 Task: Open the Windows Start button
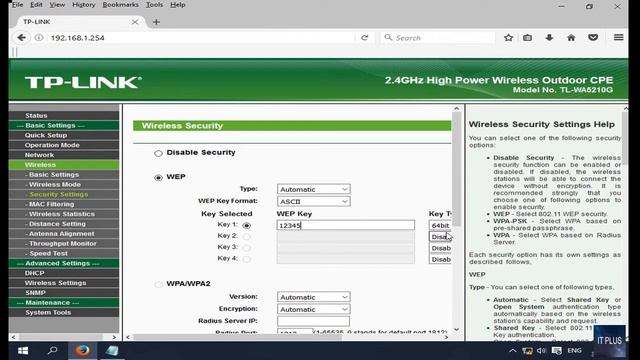pyautogui.click(x=23, y=351)
